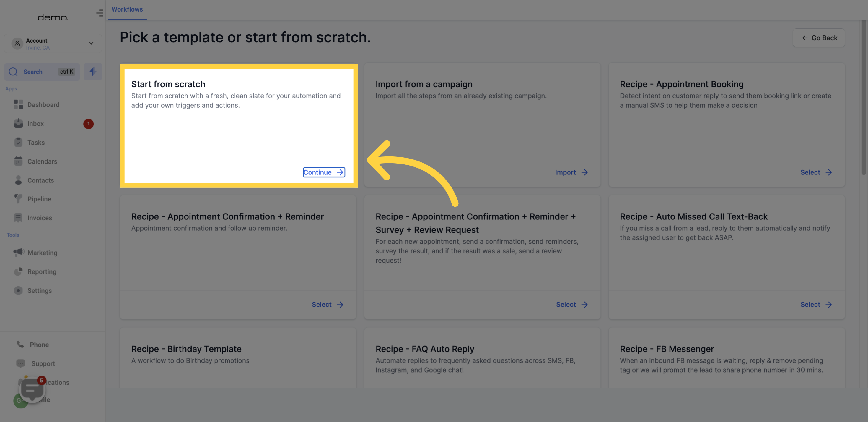
Task: Click the Workflows tab at top
Action: (x=127, y=9)
